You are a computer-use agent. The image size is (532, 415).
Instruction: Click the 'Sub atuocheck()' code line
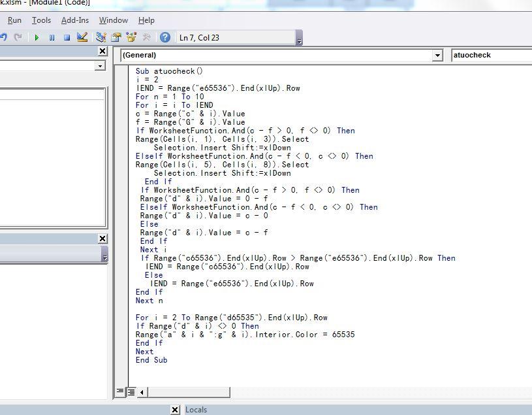point(169,71)
